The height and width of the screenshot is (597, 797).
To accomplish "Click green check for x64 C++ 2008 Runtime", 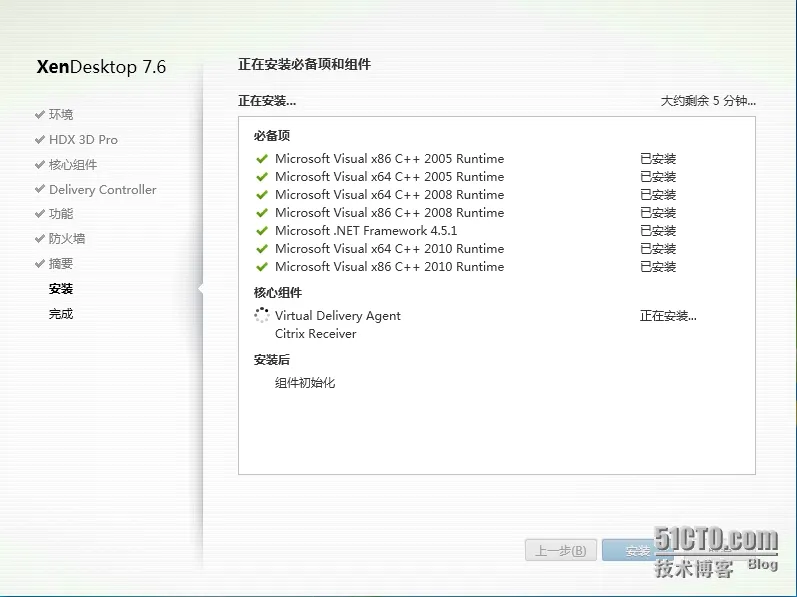I will coord(262,195).
